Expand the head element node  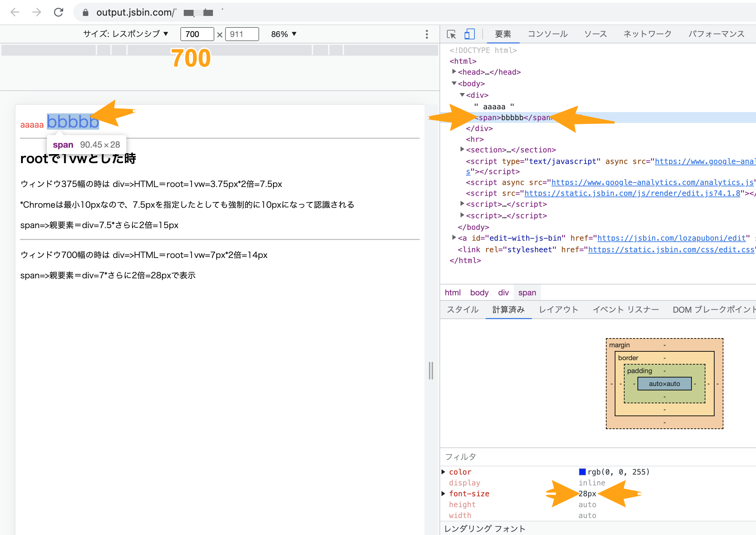[x=454, y=72]
